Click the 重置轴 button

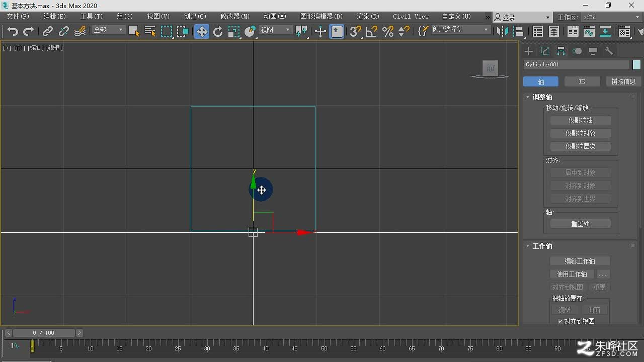point(581,224)
